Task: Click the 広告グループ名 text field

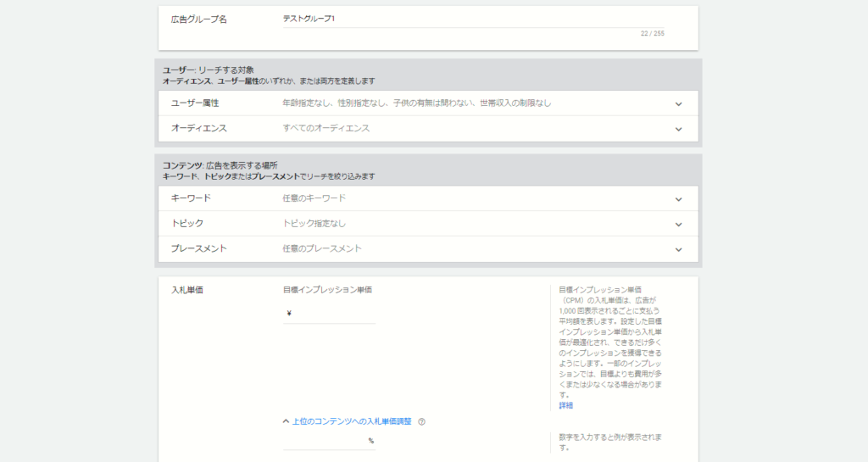Action: coord(473,19)
